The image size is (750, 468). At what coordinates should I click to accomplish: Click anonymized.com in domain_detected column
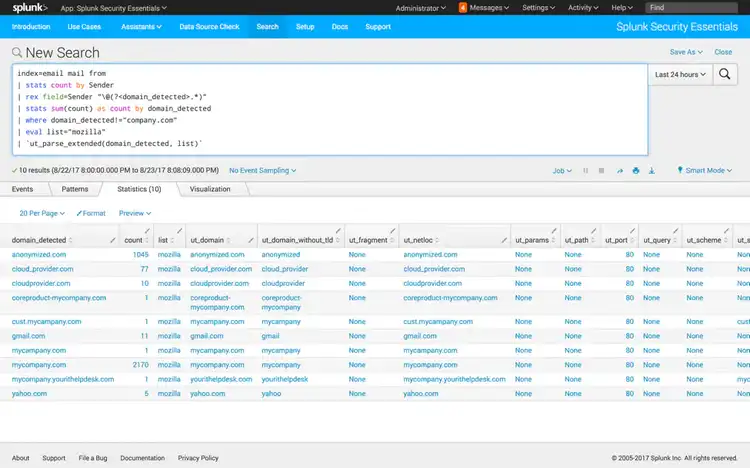pyautogui.click(x=39, y=255)
